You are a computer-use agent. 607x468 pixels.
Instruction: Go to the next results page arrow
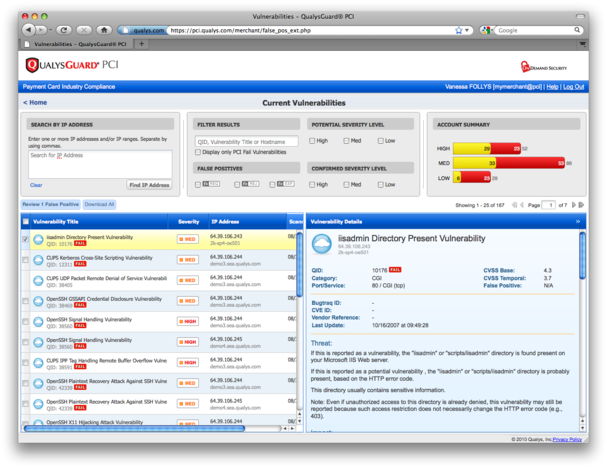point(574,205)
